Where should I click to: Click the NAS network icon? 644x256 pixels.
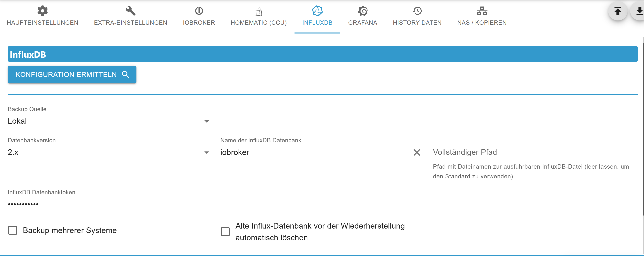482,11
